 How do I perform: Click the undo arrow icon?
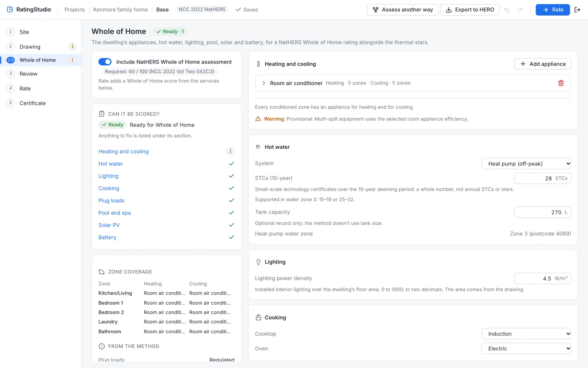coord(507,10)
